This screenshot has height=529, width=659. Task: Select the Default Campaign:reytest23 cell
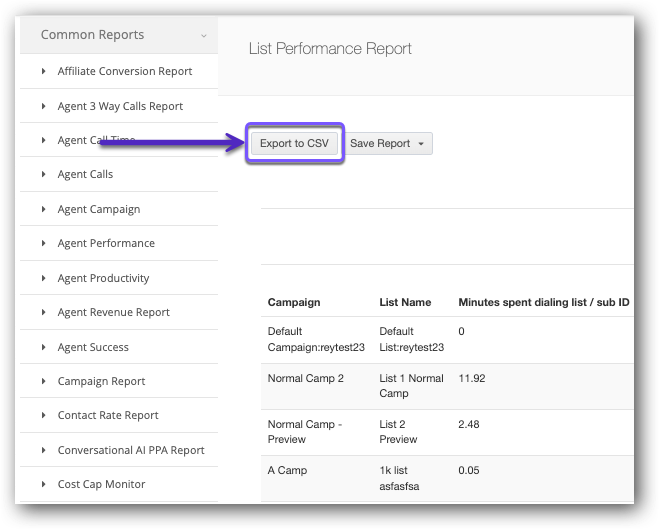tap(316, 340)
